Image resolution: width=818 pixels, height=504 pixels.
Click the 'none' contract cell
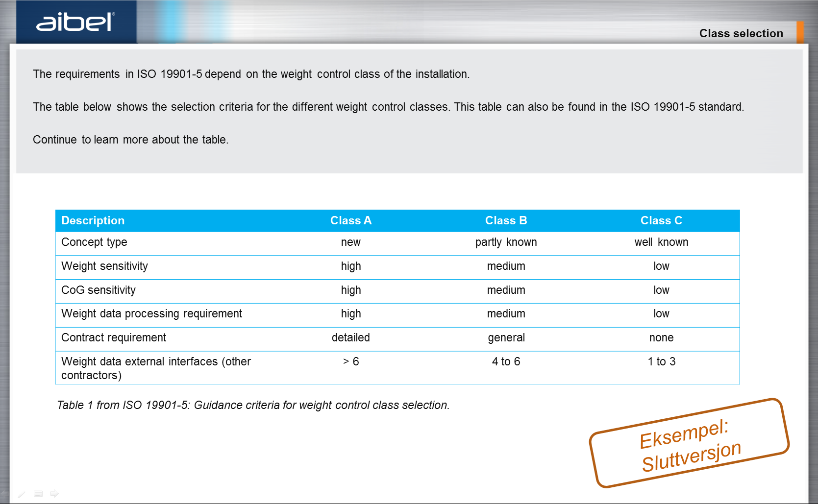click(x=661, y=337)
